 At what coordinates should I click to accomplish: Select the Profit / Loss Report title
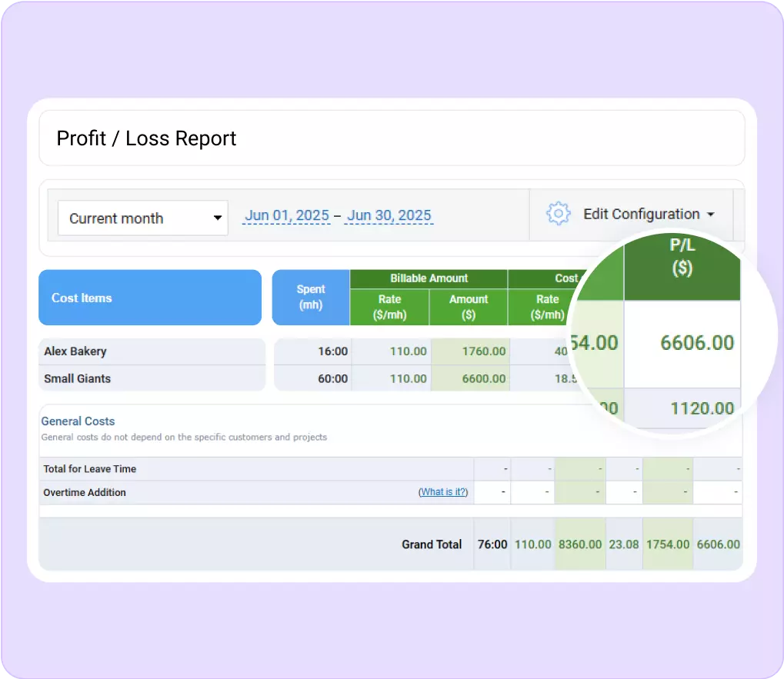pyautogui.click(x=145, y=138)
